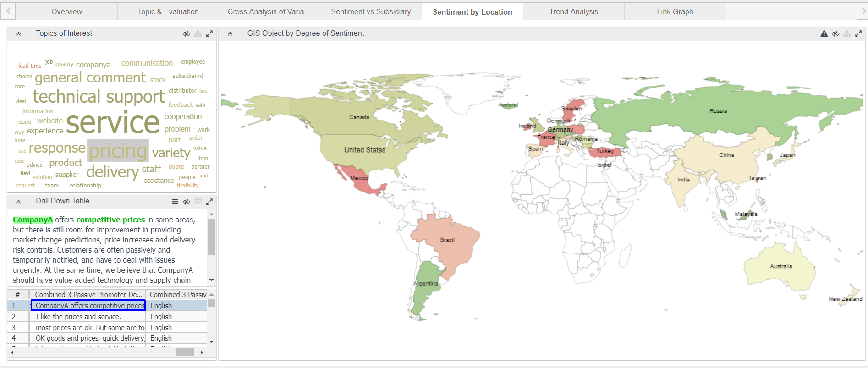Select 'technical support' in the word cloud
Viewport: 868px width, 368px height.
tap(99, 97)
